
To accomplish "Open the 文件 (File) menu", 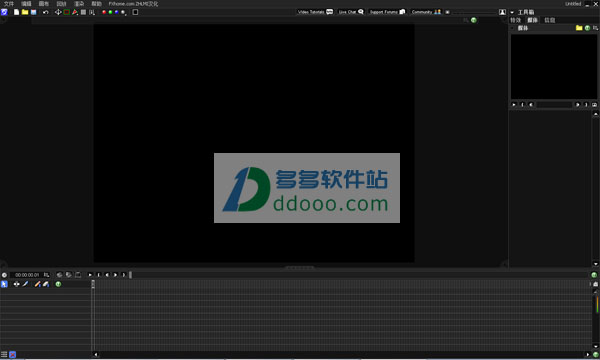I will click(x=8, y=4).
